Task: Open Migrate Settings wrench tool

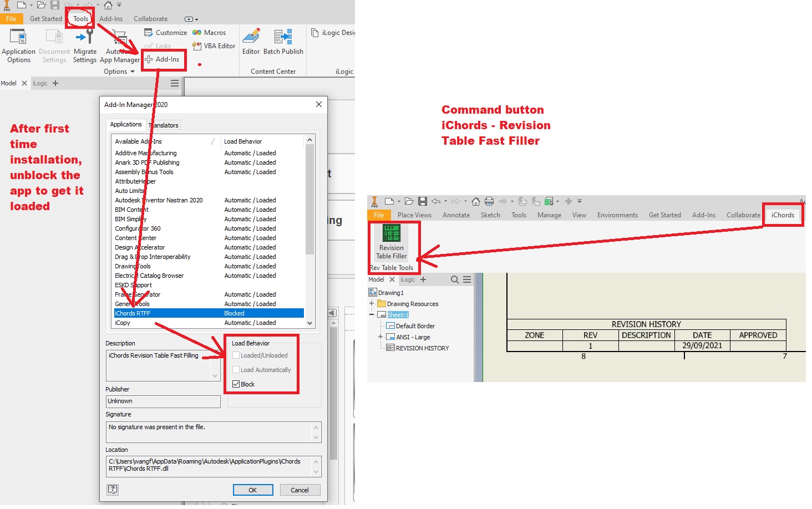Action: coord(85,45)
